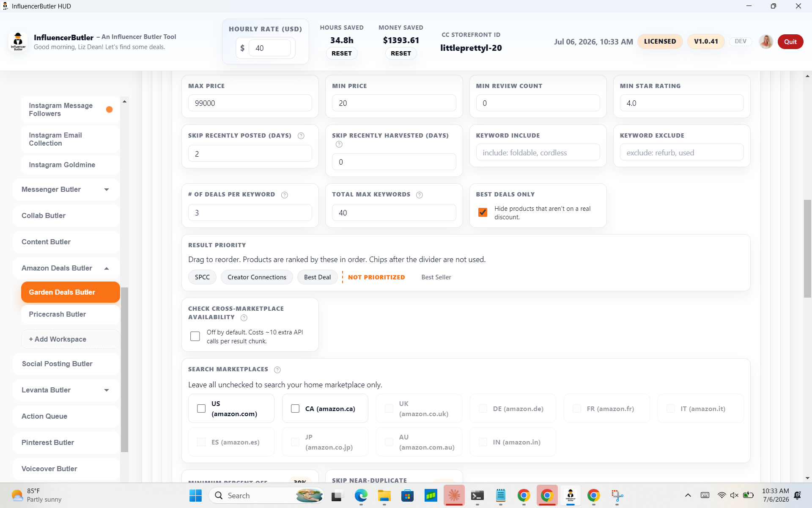Check the CA (amazon.ca) marketplace

click(x=295, y=409)
